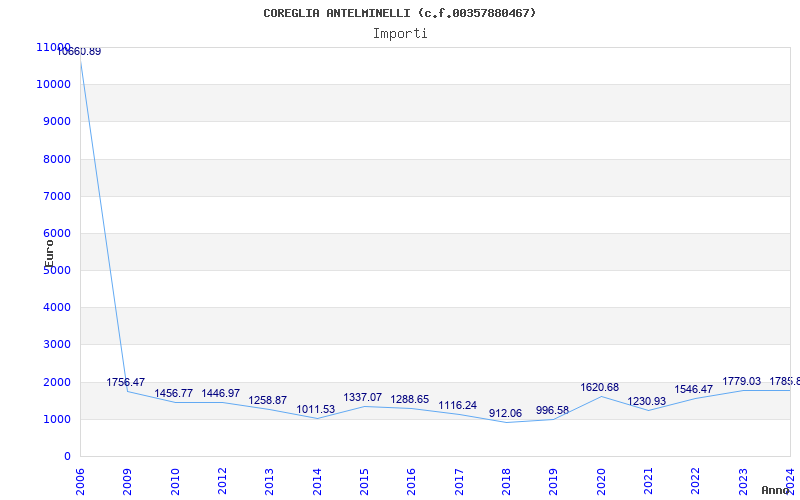Viewport: 800px width, 500px height.
Task: Click the y-axis value 10000
Action: 53,84
